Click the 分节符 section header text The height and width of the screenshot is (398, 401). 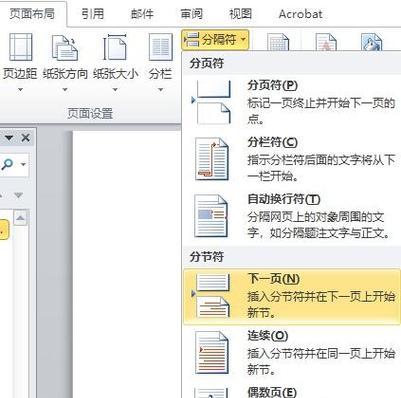[x=207, y=257]
